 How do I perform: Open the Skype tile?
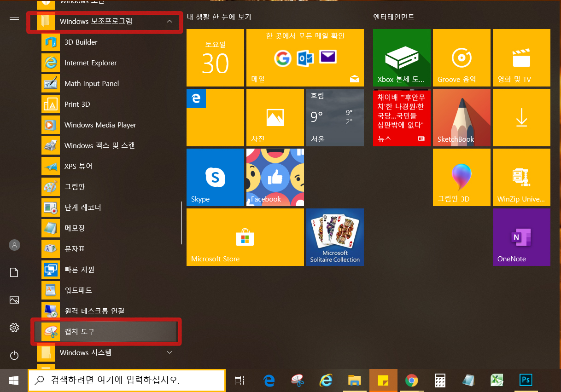(215, 177)
